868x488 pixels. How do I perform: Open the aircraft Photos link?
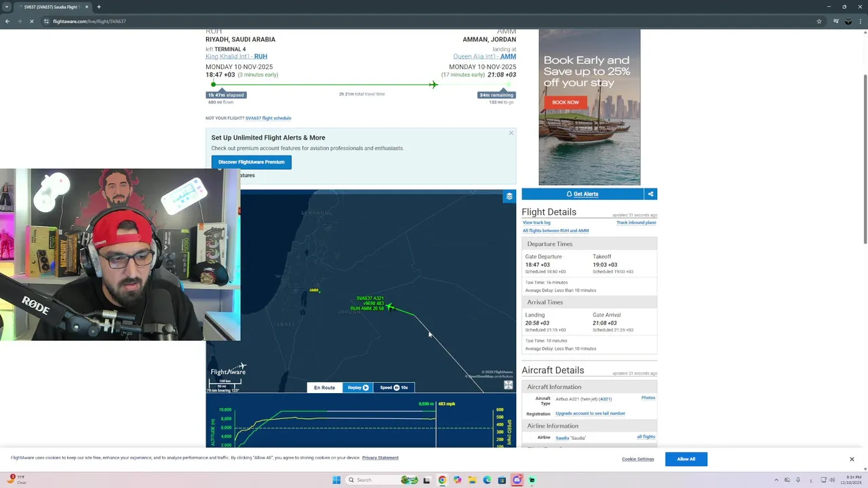[x=648, y=398]
